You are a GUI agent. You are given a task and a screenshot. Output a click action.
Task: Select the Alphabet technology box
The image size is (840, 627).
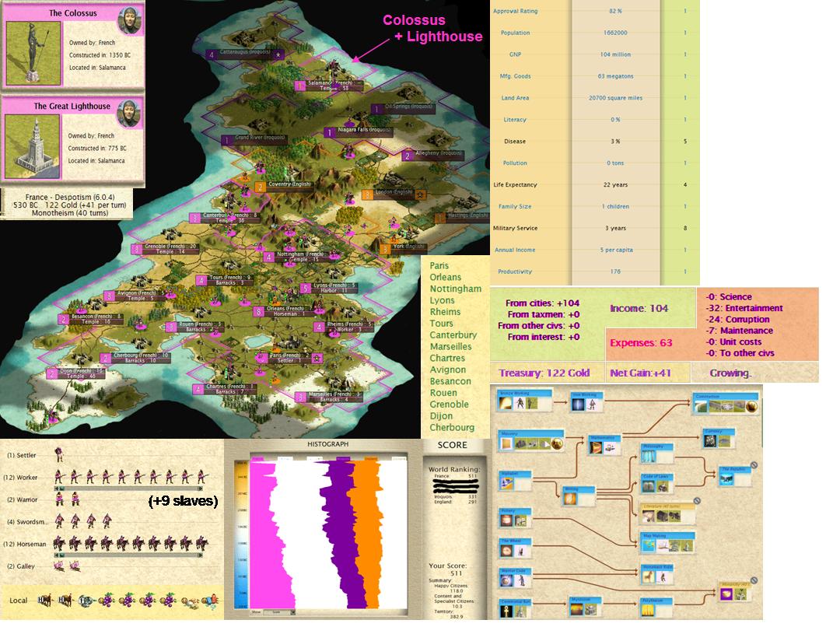pos(515,481)
